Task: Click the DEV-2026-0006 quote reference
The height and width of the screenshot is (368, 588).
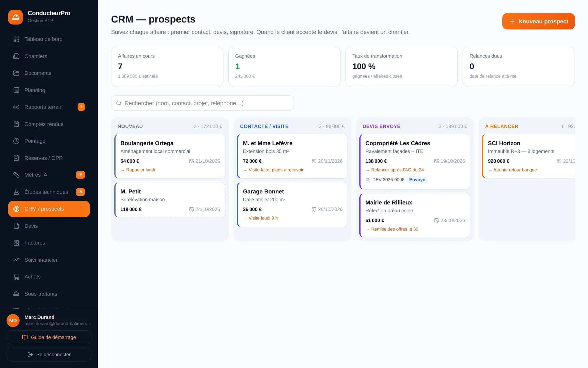Action: (388, 180)
